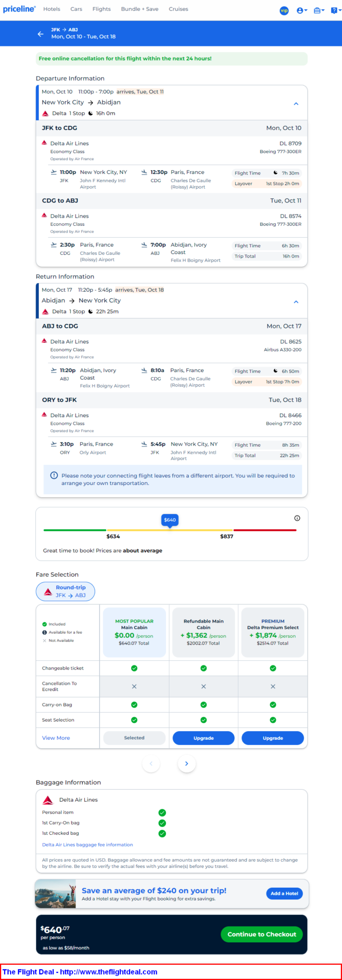Click Upgrade under Delta Premium Select
This screenshot has width=342, height=980.
(x=273, y=738)
